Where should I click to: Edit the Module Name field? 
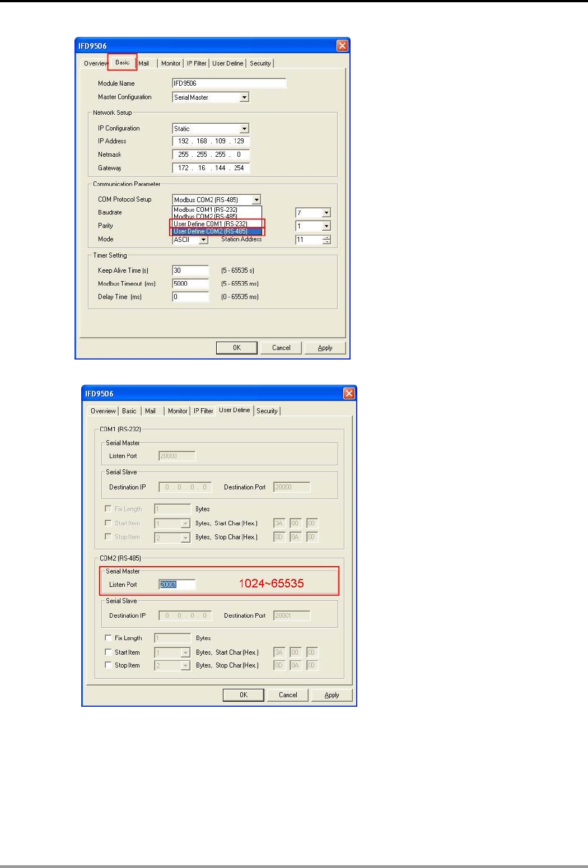point(229,83)
